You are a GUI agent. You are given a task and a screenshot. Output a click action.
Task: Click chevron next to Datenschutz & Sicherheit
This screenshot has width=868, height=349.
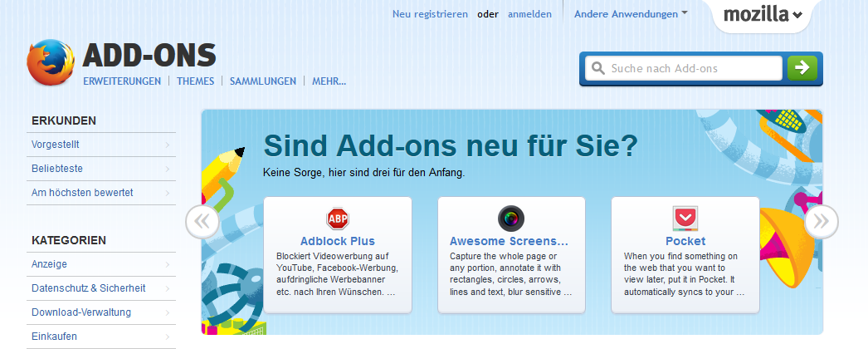coord(167,288)
